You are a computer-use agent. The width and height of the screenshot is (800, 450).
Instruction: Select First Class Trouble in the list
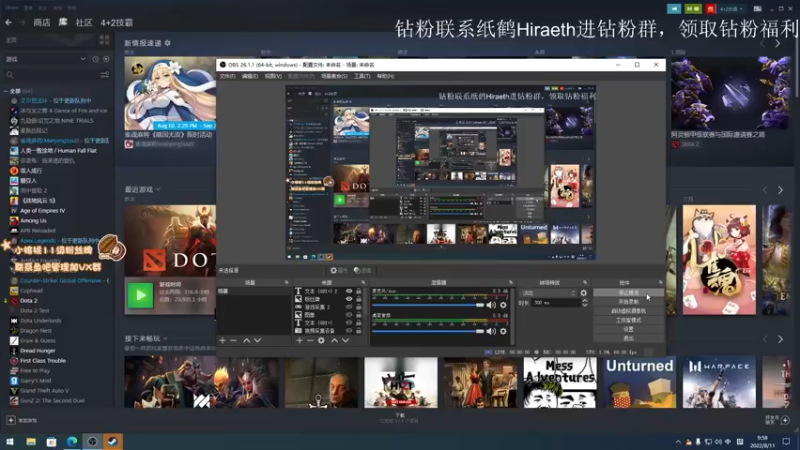coord(43,360)
